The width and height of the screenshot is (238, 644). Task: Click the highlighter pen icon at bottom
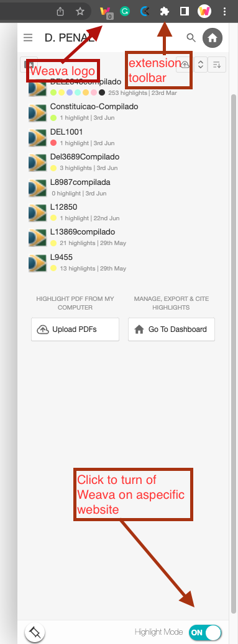[35, 632]
